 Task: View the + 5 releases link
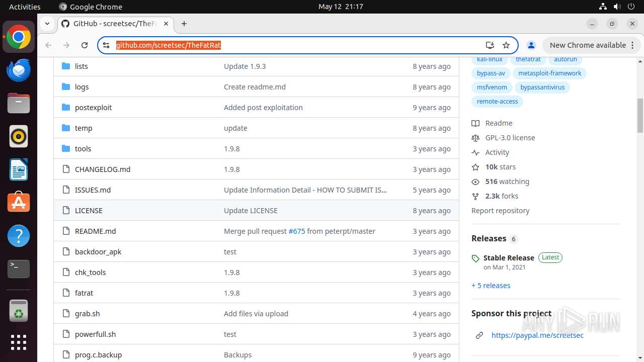point(491,286)
